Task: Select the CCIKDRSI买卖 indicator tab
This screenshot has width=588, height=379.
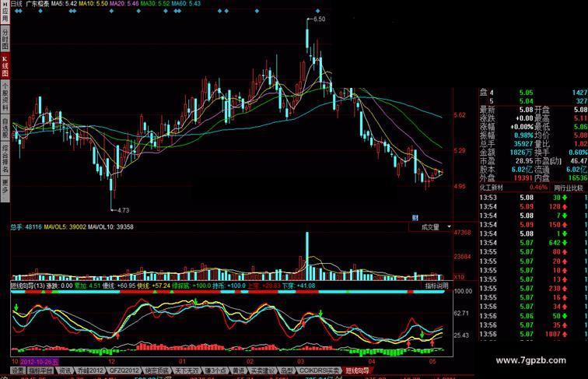Action: (x=319, y=370)
